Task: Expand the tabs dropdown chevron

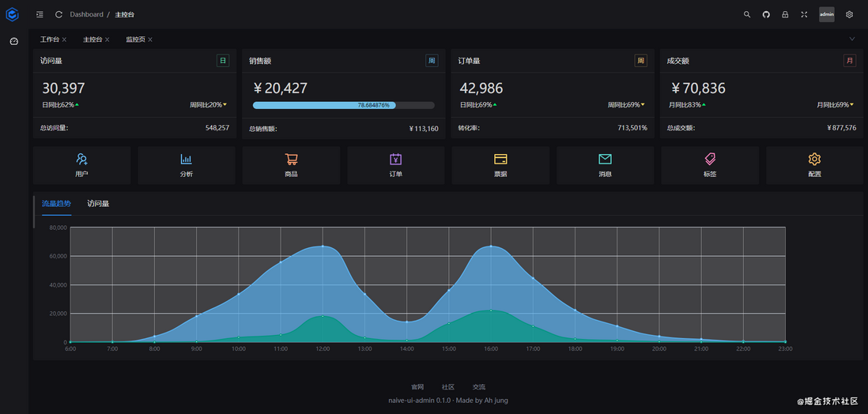Action: pos(852,39)
